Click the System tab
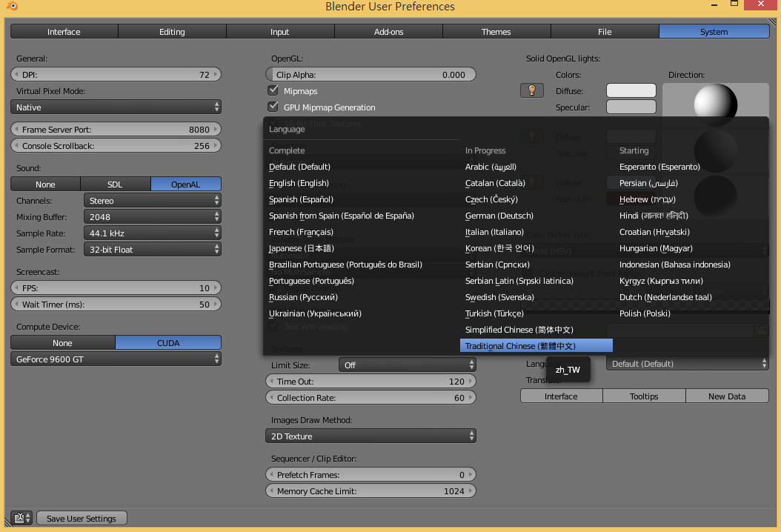781x532 pixels. point(714,31)
